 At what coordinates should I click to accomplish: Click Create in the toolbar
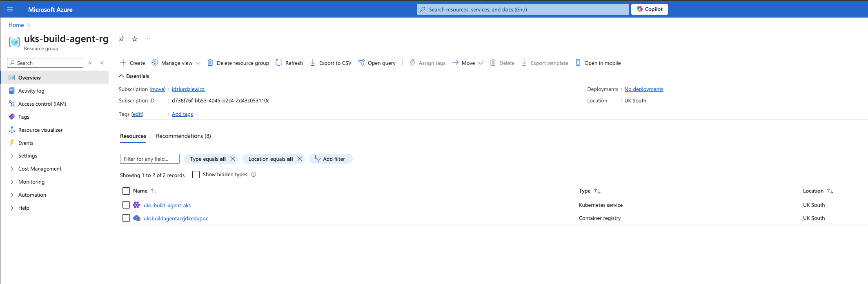tap(133, 63)
